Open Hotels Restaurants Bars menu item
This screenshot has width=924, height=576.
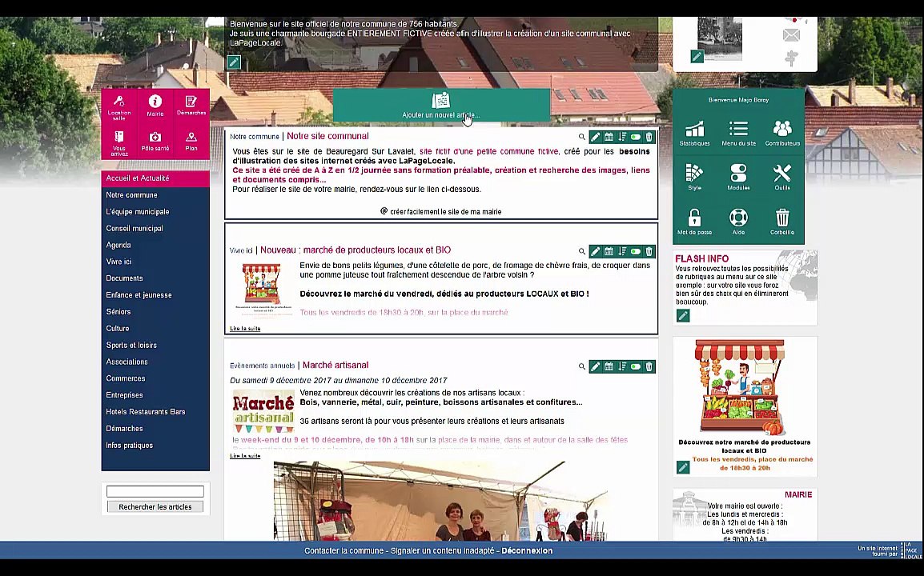155,412
